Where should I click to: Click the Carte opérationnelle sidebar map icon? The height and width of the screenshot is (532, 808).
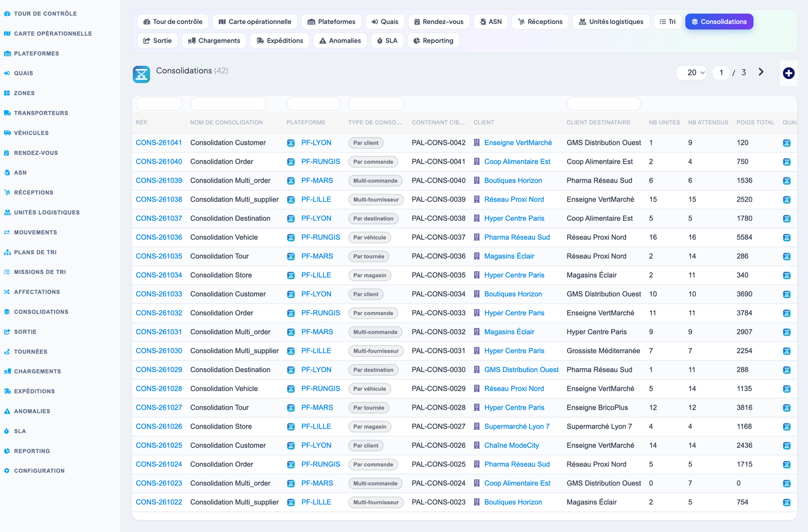point(7,34)
